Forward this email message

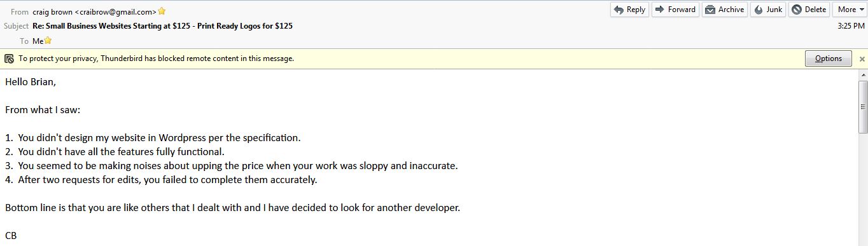(x=675, y=10)
